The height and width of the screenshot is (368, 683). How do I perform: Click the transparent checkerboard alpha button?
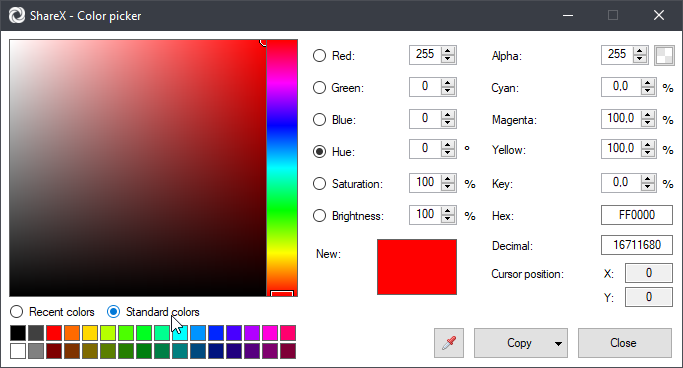coord(664,55)
